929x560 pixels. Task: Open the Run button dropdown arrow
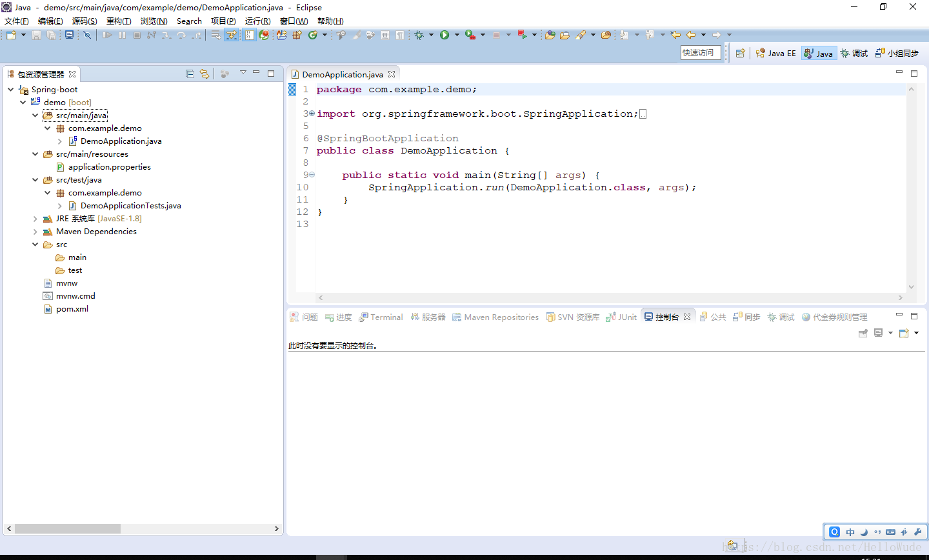point(457,35)
